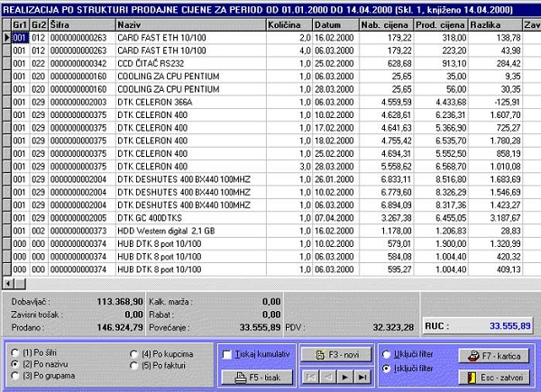Click the F3 - novi button

336,354
